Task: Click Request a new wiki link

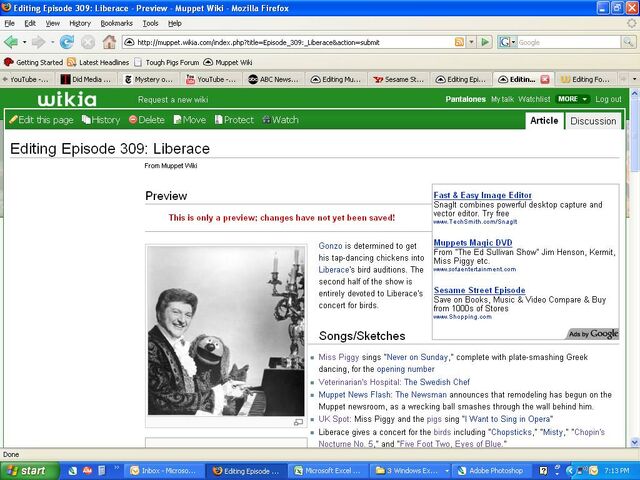Action: 173,100
